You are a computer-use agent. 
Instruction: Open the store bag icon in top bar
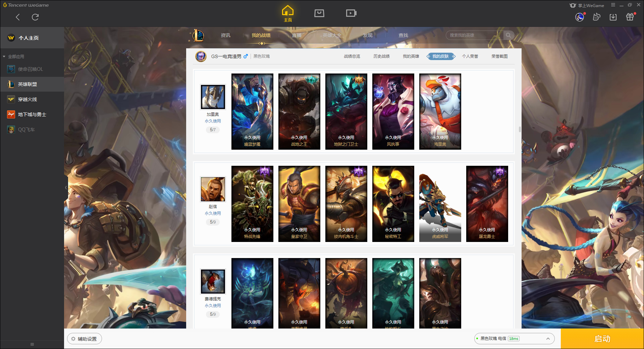pyautogui.click(x=319, y=13)
